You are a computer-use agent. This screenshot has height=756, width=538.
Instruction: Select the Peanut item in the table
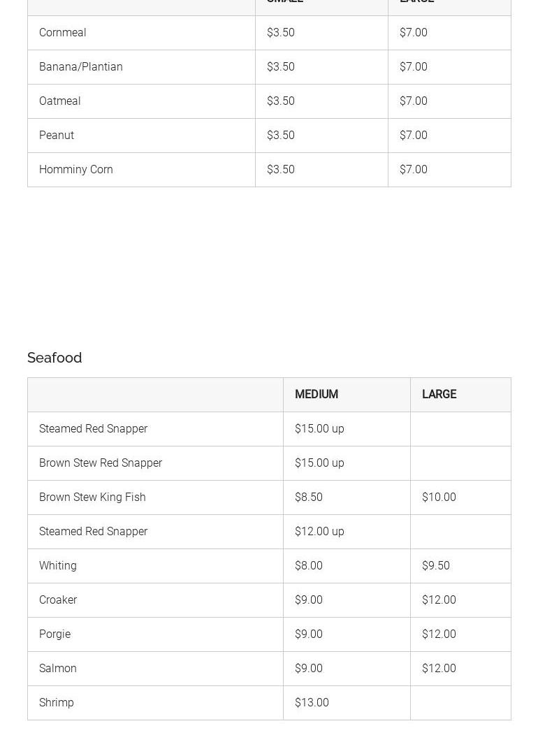tap(57, 136)
